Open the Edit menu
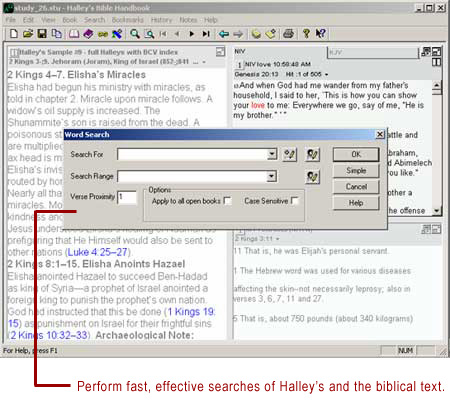The height and width of the screenshot is (400, 450). (x=28, y=20)
